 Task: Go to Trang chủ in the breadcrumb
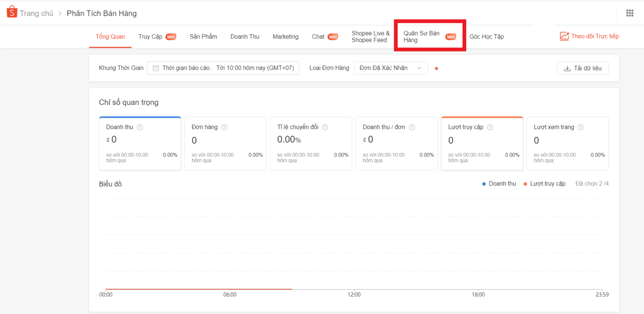click(36, 13)
